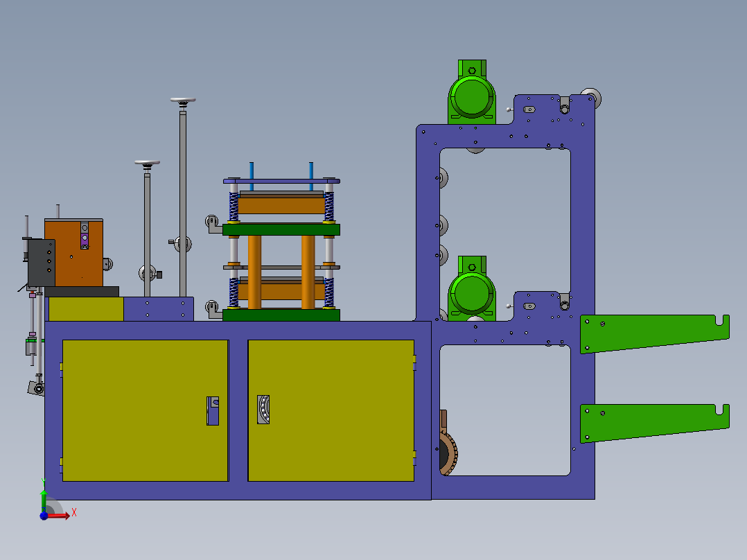
Task: Select the left yellow cabinet door
Action: [x=146, y=410]
